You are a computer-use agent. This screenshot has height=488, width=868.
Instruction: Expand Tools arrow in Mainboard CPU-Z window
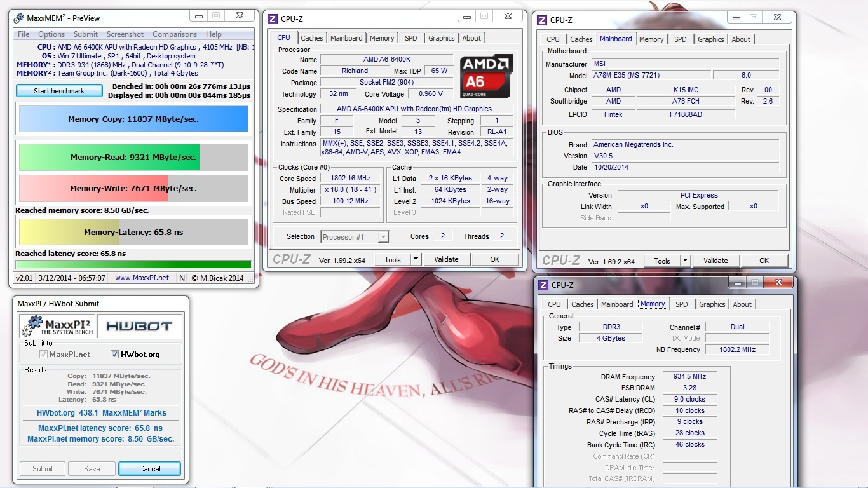685,261
